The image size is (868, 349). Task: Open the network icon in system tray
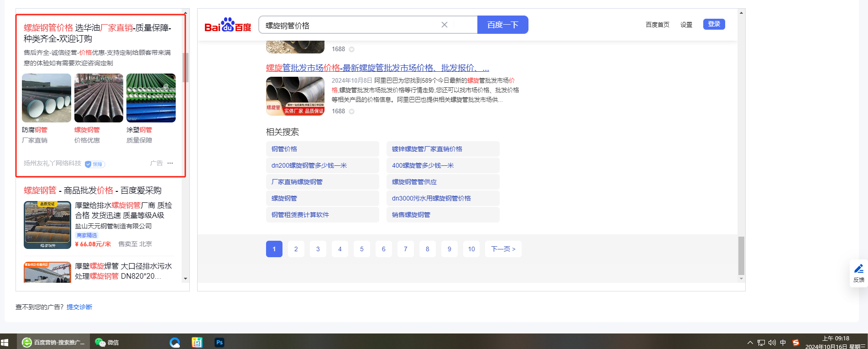point(761,343)
